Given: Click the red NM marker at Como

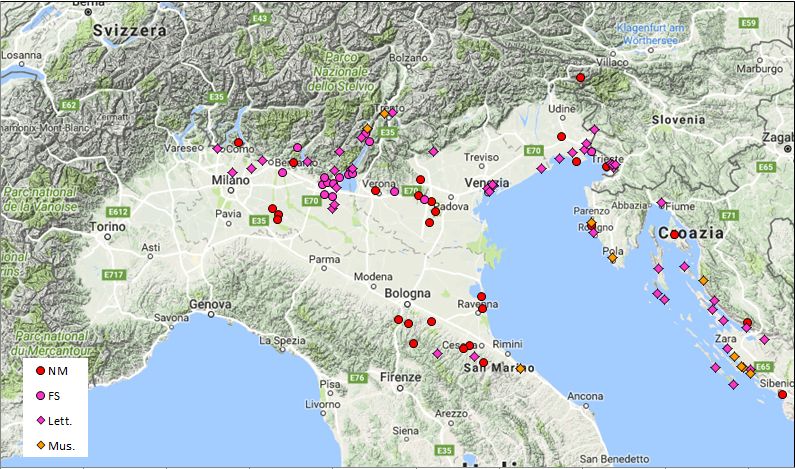Looking at the screenshot, I should pyautogui.click(x=238, y=142).
